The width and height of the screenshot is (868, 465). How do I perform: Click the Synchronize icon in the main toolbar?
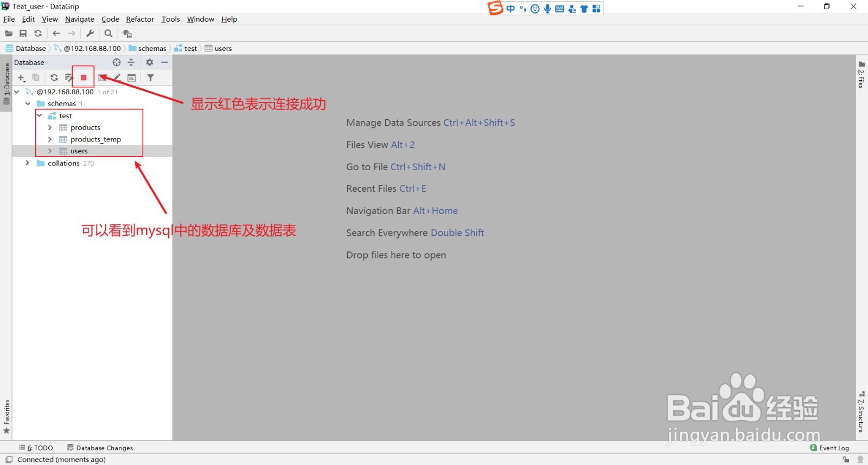pyautogui.click(x=38, y=34)
